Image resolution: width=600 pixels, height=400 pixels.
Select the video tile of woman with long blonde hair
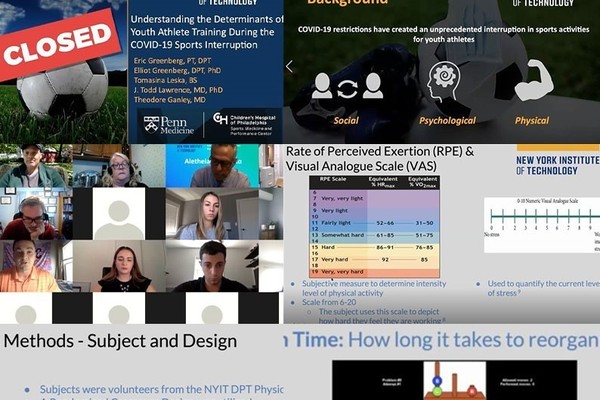click(x=212, y=214)
